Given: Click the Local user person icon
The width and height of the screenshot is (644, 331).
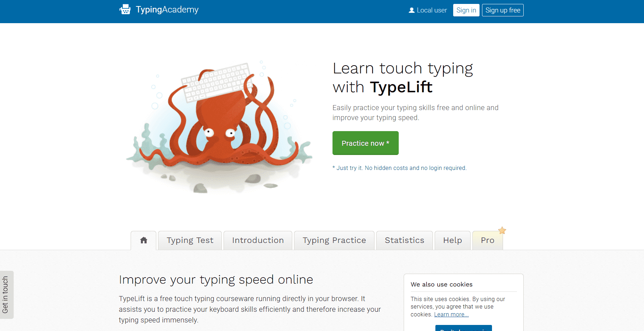Looking at the screenshot, I should click(x=412, y=10).
